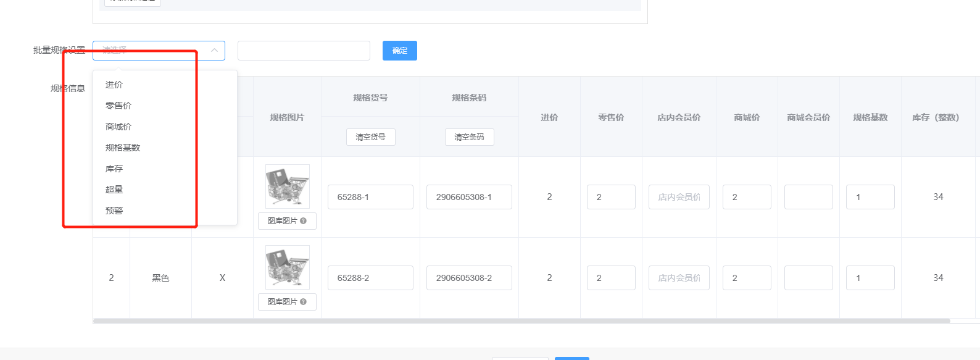980x360 pixels.
Task: Choose 超量 from the dropdown list
Action: pos(165,190)
